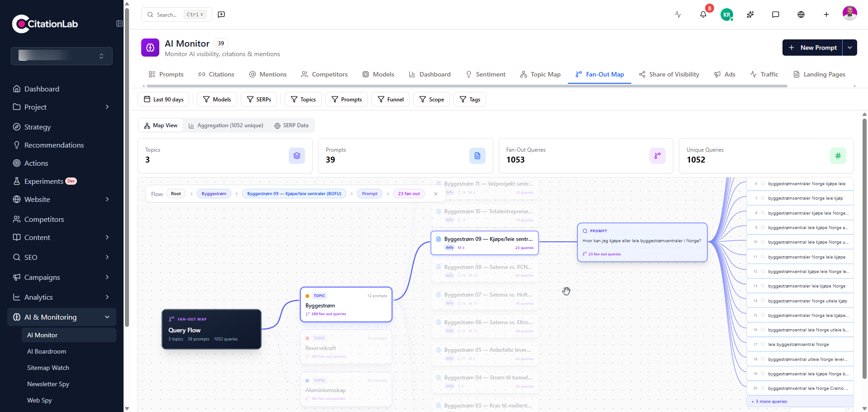Click the Topics stat layers icon
This screenshot has width=868, height=412.
[297, 156]
